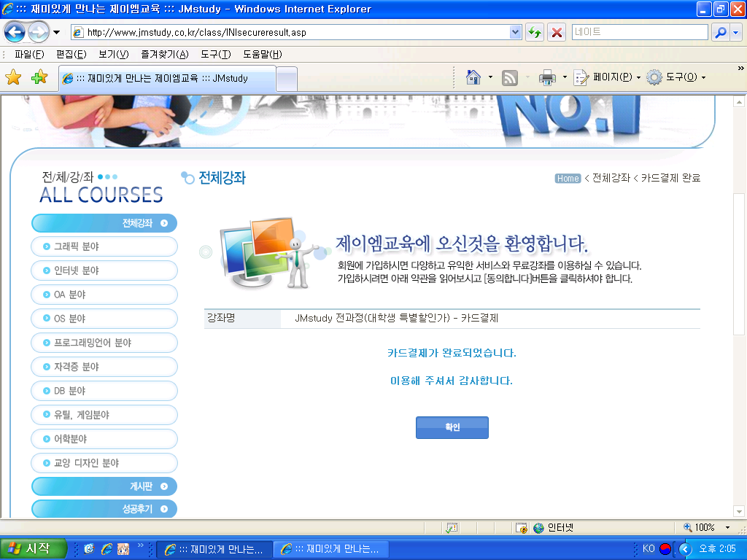Click the Add to Favorites star-plus icon

click(39, 77)
